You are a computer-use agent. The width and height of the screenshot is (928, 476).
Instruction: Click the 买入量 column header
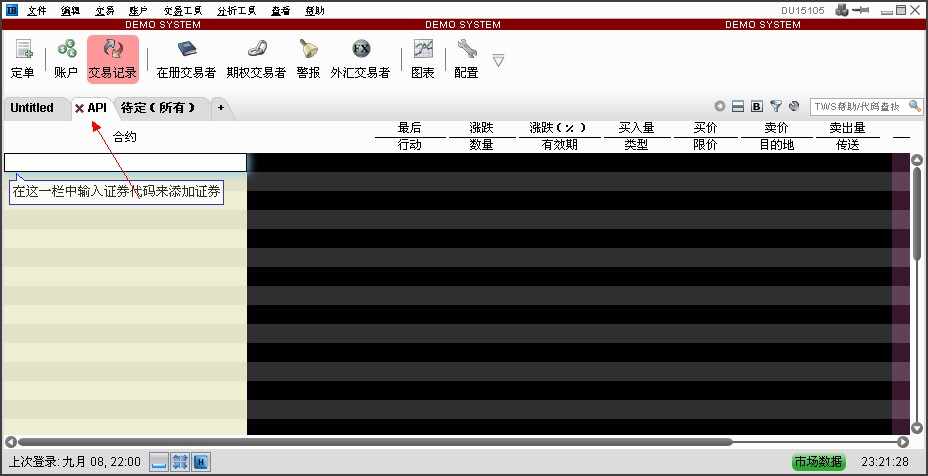pos(636,128)
